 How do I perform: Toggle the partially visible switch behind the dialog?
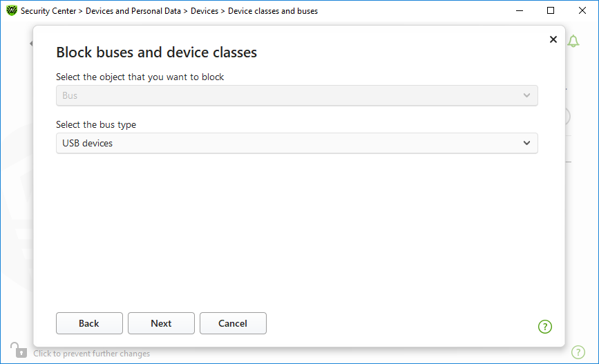[567, 117]
